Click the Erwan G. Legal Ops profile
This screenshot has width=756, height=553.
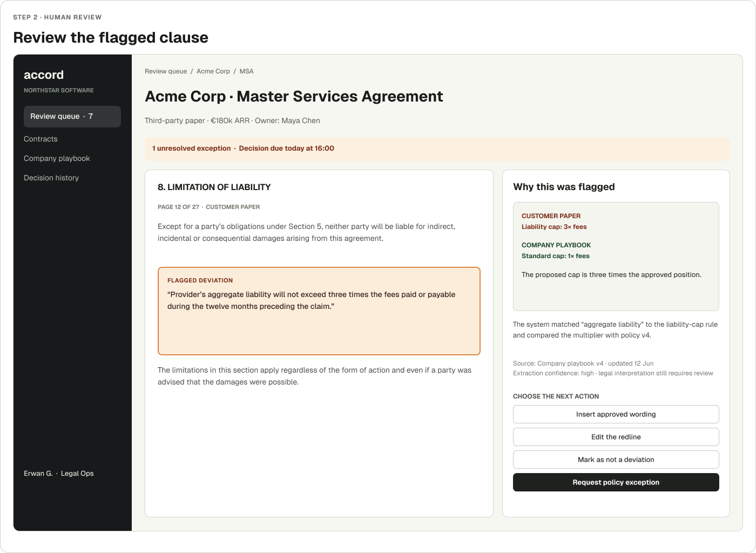[x=59, y=474]
